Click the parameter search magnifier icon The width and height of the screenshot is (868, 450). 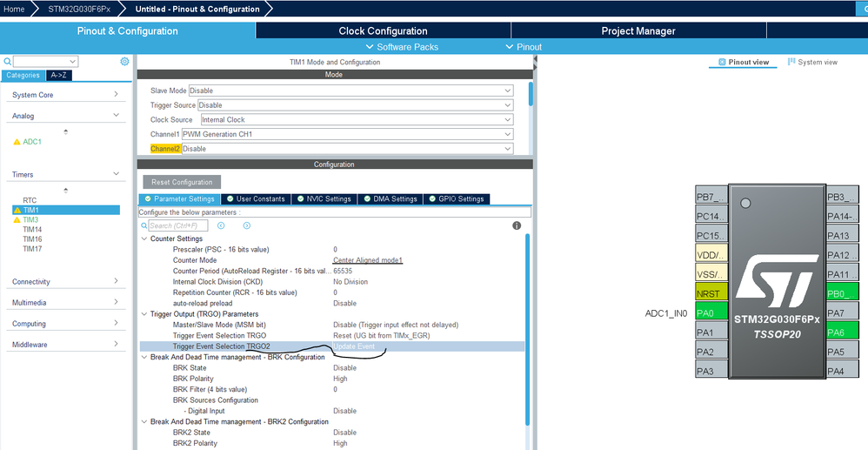pos(144,225)
